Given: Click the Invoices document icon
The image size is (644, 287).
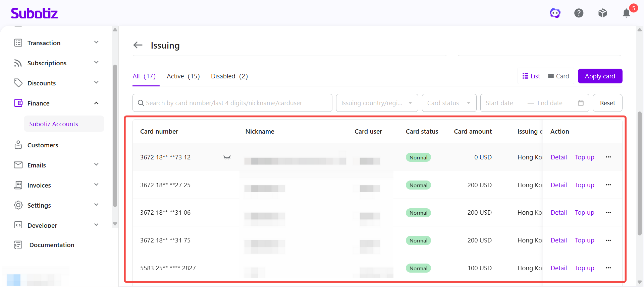Looking at the screenshot, I should [x=18, y=185].
